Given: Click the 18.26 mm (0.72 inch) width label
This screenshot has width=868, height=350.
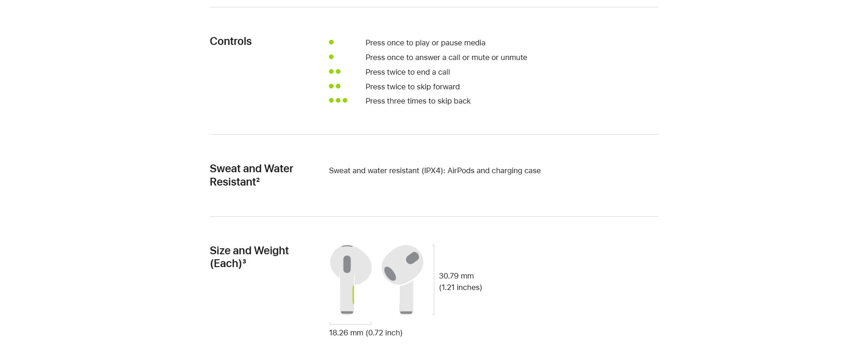Looking at the screenshot, I should [366, 333].
